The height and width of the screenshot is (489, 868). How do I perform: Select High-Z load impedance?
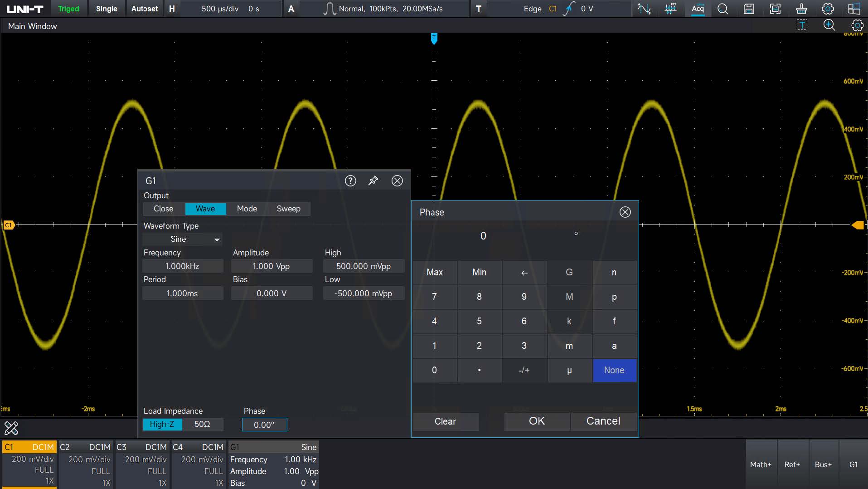point(162,424)
